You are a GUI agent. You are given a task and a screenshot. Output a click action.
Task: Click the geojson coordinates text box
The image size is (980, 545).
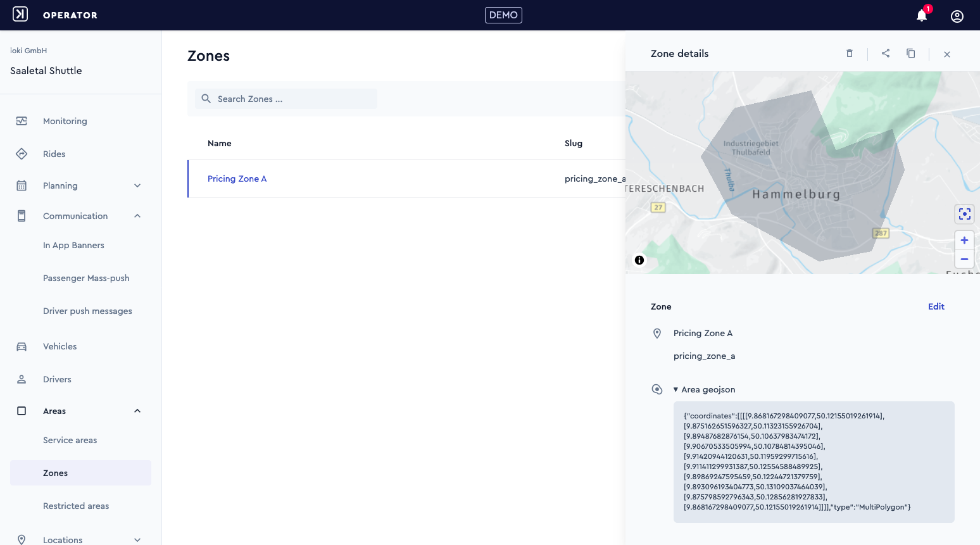[x=814, y=462]
